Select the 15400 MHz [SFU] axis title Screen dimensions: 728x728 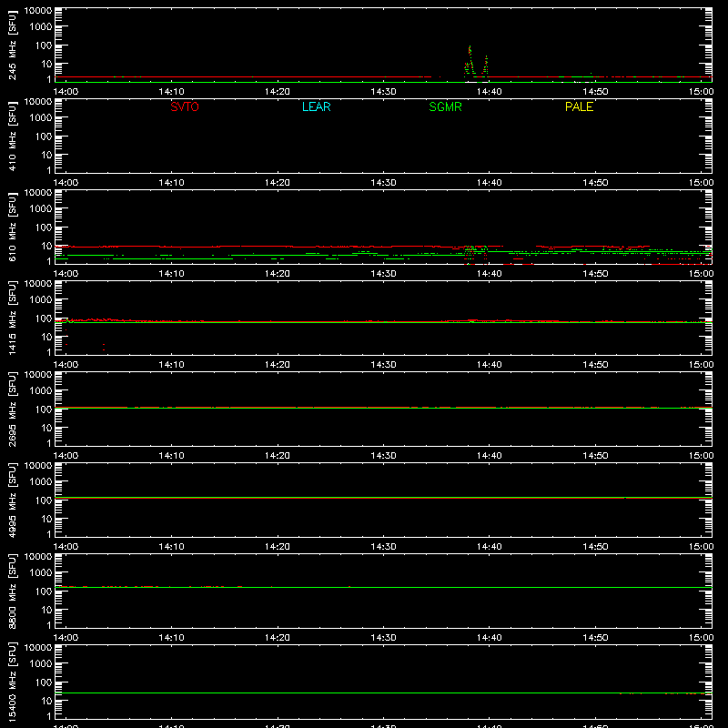click(x=13, y=682)
